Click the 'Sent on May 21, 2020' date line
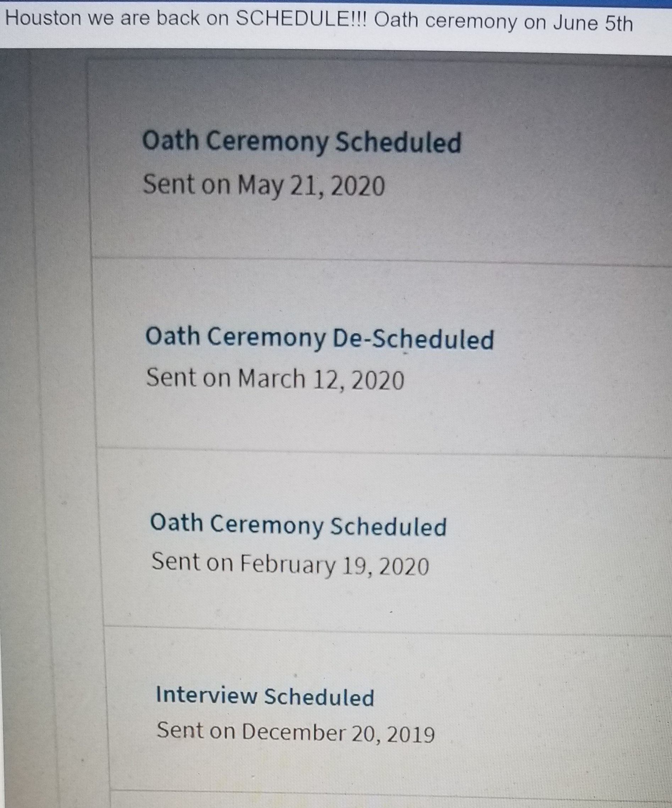The height and width of the screenshot is (808, 672). 264,185
